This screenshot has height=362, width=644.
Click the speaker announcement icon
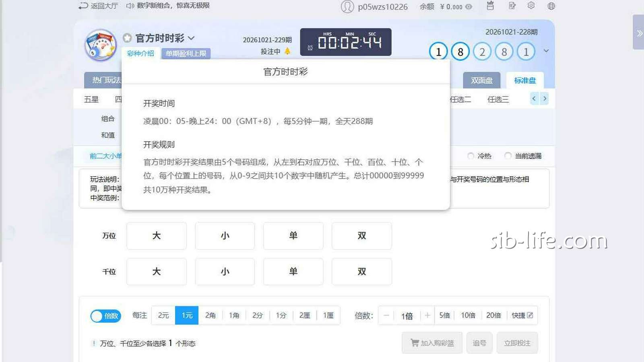[130, 6]
